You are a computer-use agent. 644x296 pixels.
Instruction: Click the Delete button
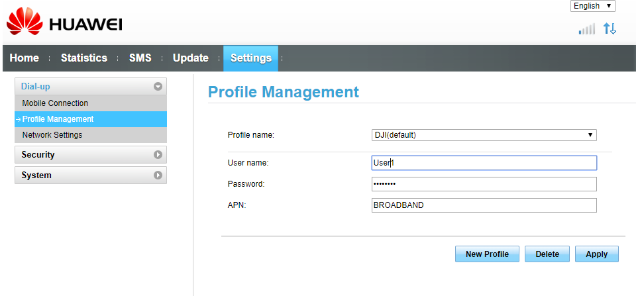coord(547,254)
